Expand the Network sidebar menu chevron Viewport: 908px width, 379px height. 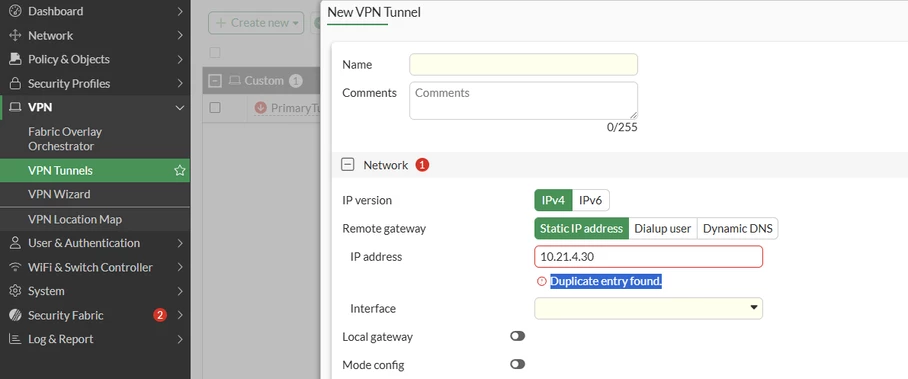pos(180,35)
